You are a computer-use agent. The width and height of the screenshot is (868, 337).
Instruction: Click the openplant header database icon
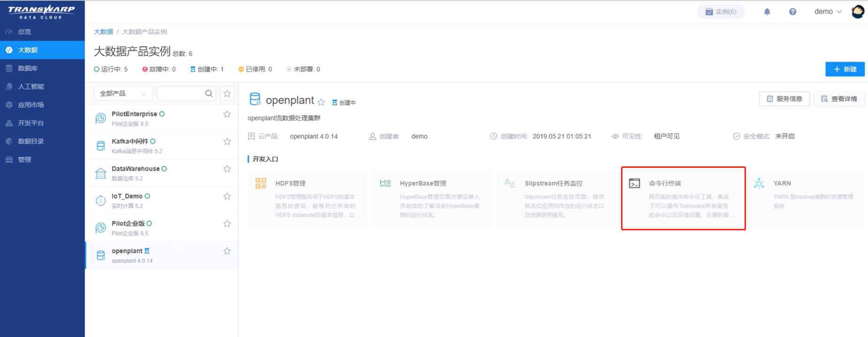(x=255, y=99)
